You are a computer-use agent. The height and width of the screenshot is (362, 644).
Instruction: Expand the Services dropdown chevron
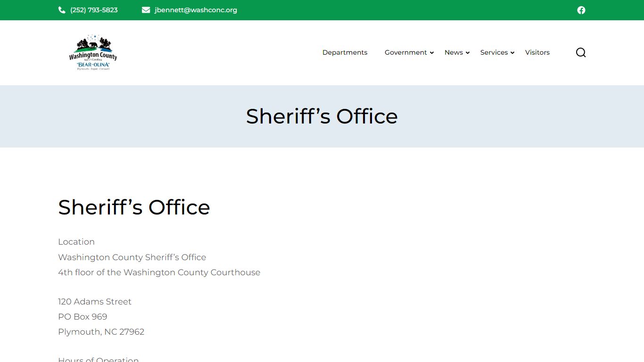click(512, 53)
